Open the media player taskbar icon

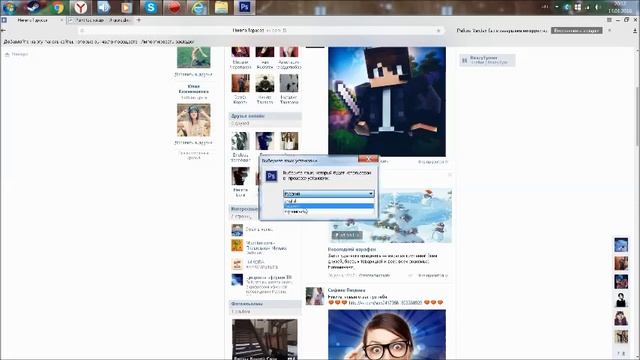[x=127, y=7]
